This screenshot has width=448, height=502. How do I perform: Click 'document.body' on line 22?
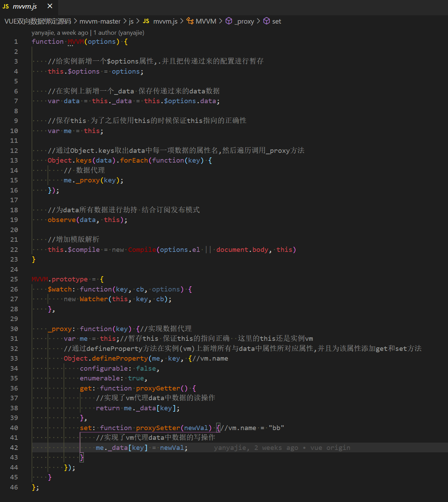[242, 250]
